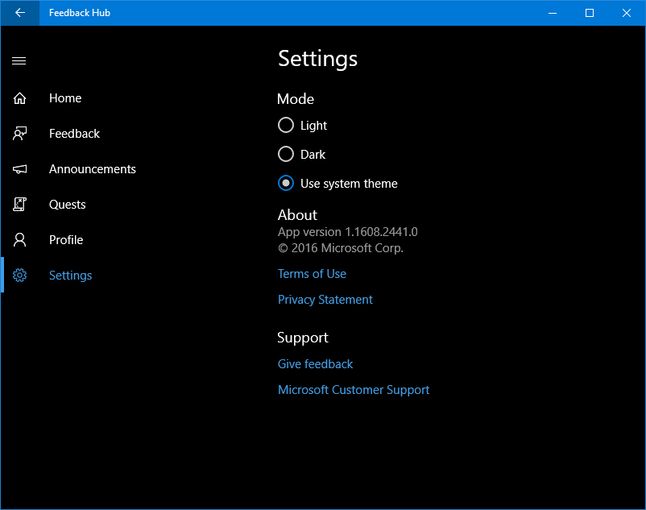Click the Settings gear icon

click(x=20, y=275)
